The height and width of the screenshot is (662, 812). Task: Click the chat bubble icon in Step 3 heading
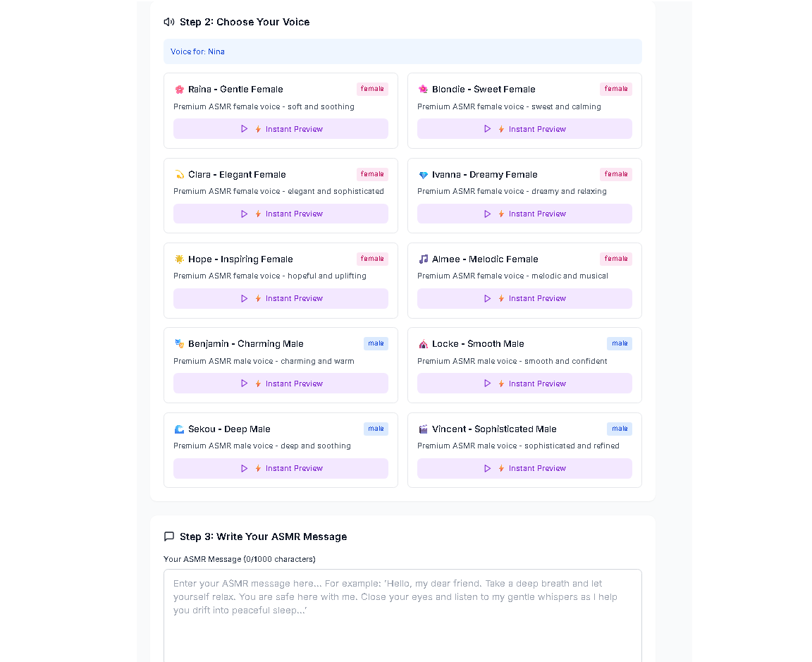pos(169,536)
